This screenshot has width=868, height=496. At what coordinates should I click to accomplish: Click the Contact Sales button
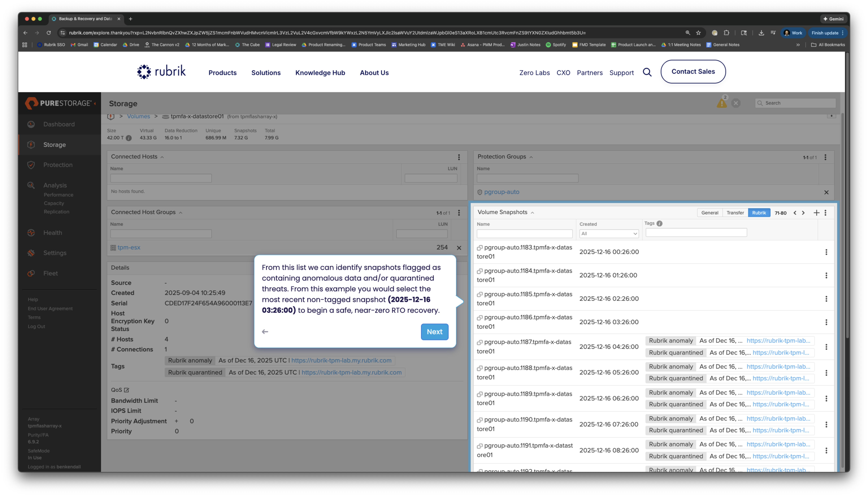[x=693, y=71]
